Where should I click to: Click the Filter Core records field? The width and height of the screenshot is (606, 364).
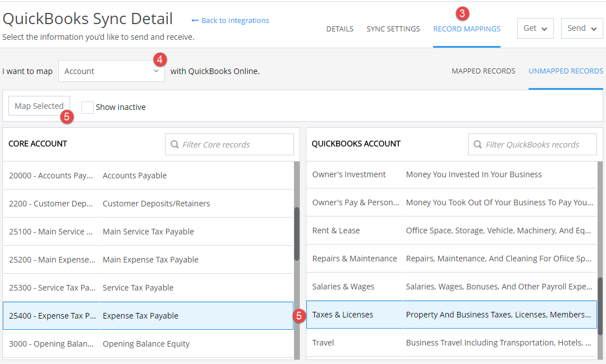click(x=229, y=145)
